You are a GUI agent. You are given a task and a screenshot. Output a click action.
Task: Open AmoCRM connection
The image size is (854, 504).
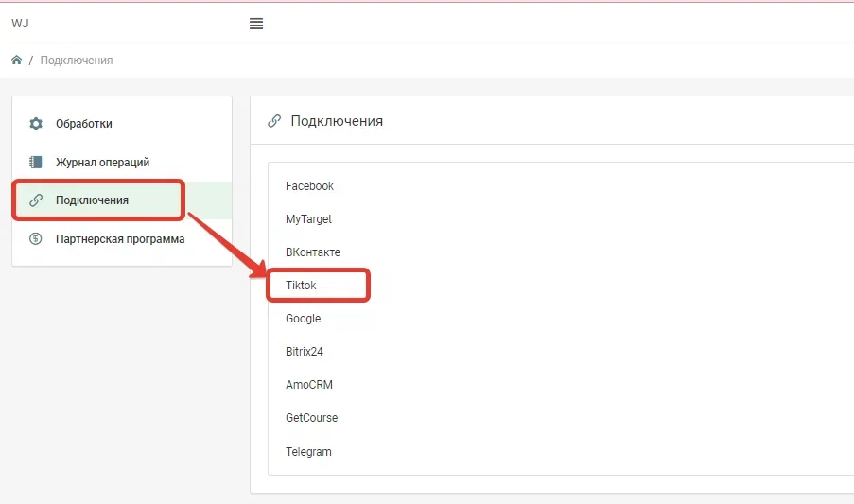click(x=309, y=385)
